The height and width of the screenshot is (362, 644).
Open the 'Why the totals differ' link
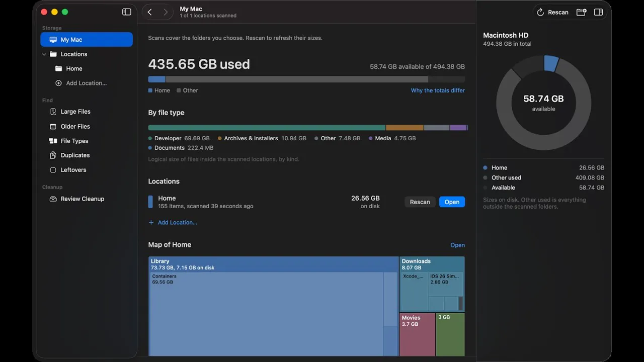[x=438, y=90]
